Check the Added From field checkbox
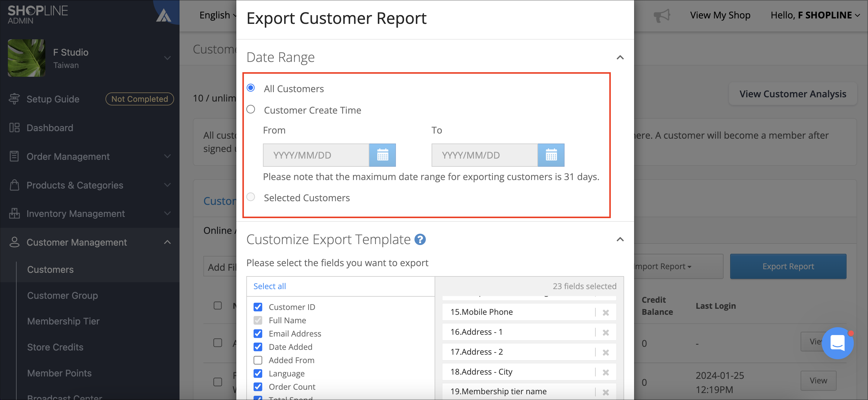The image size is (868, 400). point(258,360)
